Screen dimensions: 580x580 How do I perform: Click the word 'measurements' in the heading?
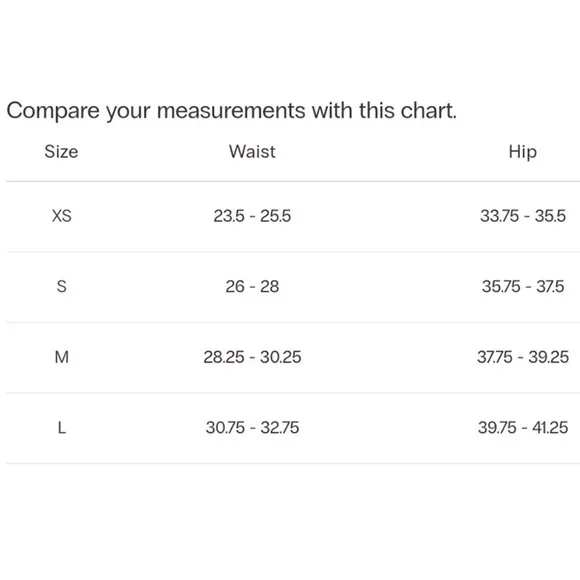[231, 111]
